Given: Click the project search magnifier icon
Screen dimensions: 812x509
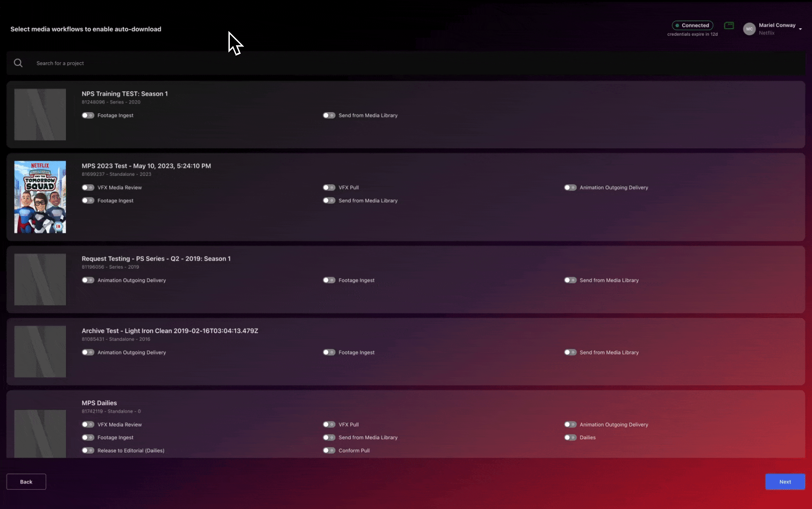Looking at the screenshot, I should point(18,63).
